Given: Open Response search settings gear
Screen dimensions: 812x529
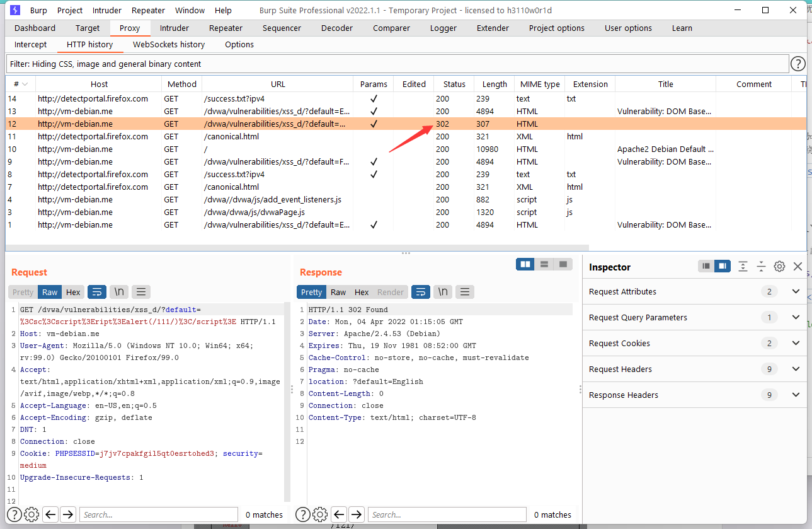Looking at the screenshot, I should point(320,514).
